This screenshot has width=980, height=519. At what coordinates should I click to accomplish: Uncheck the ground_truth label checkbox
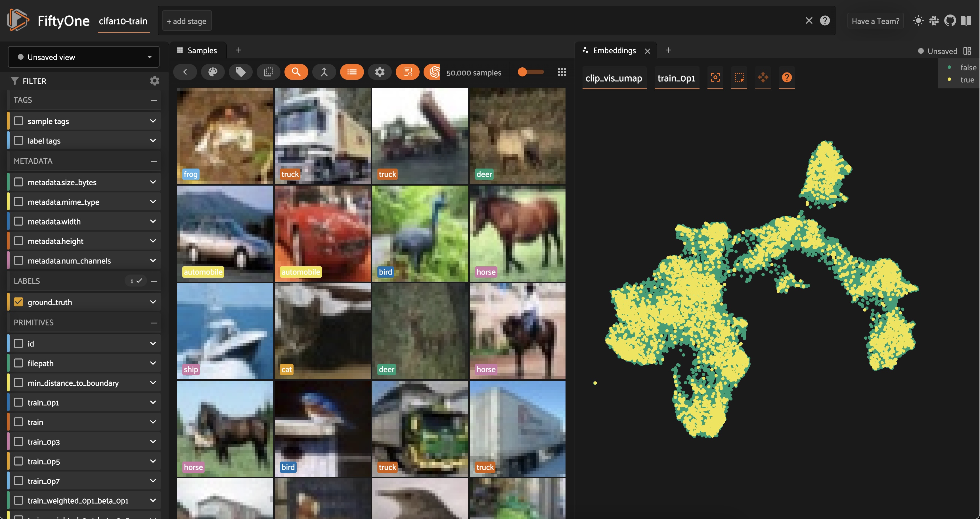pos(18,302)
